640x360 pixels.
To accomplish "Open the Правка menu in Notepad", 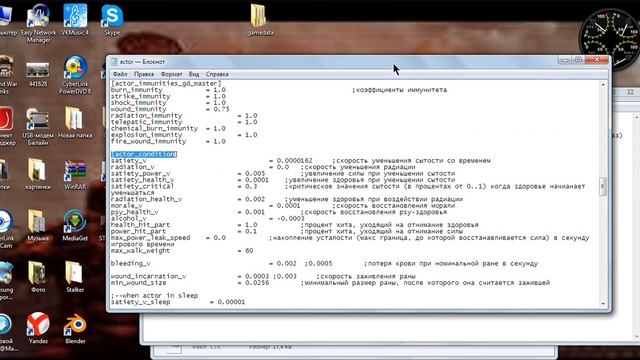I will (144, 74).
